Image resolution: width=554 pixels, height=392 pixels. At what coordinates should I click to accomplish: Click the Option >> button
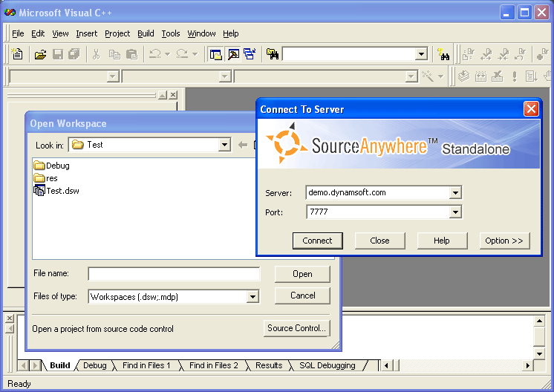[504, 241]
